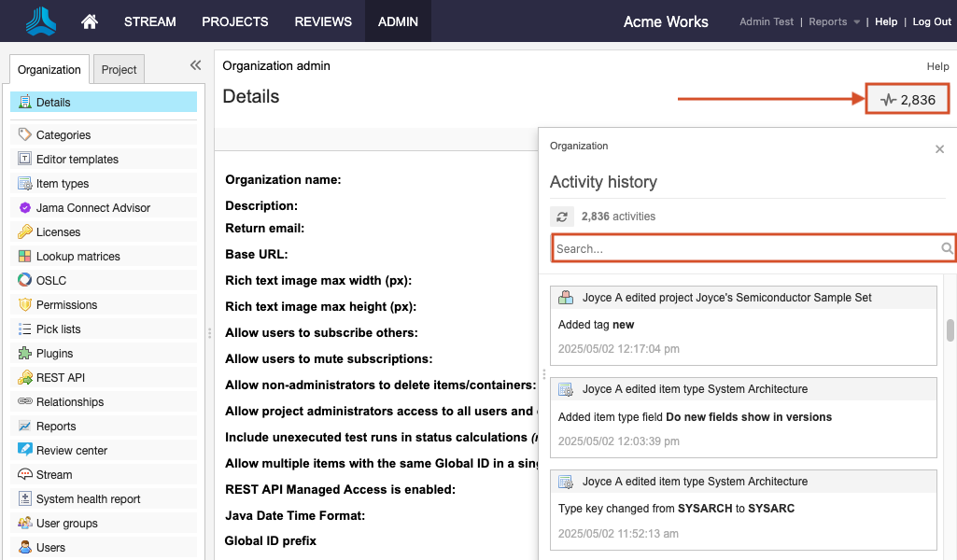Image resolution: width=957 pixels, height=560 pixels.
Task: Open activity stream counter button 2,836
Action: coord(908,99)
